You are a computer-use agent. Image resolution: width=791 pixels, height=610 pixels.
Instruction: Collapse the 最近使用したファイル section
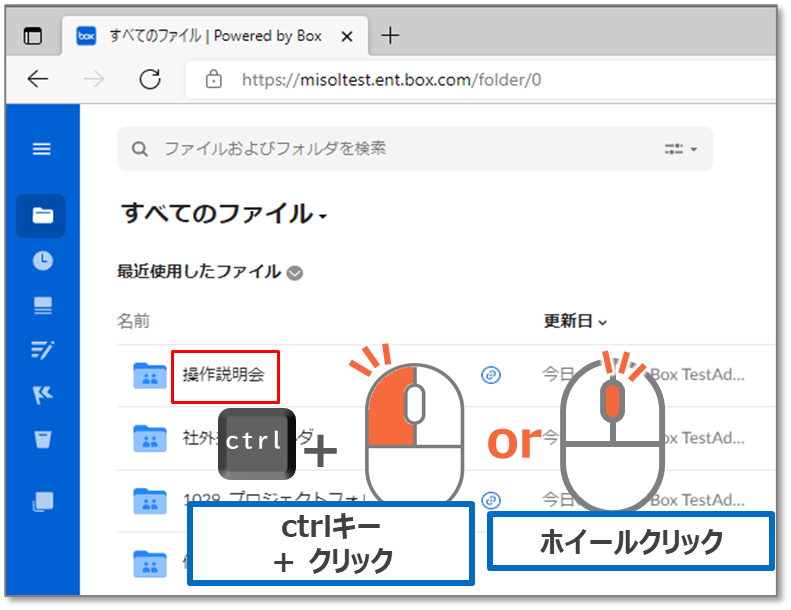click(295, 273)
